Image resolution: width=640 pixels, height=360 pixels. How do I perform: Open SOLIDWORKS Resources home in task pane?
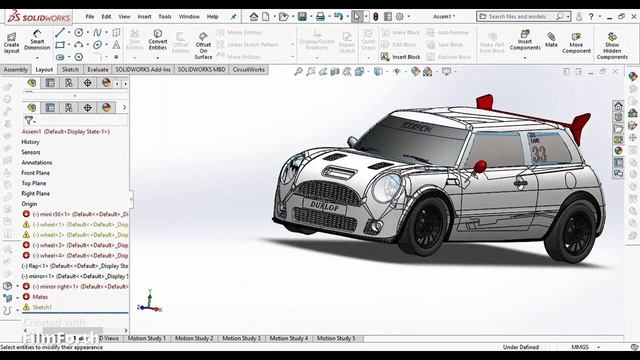pyautogui.click(x=618, y=106)
